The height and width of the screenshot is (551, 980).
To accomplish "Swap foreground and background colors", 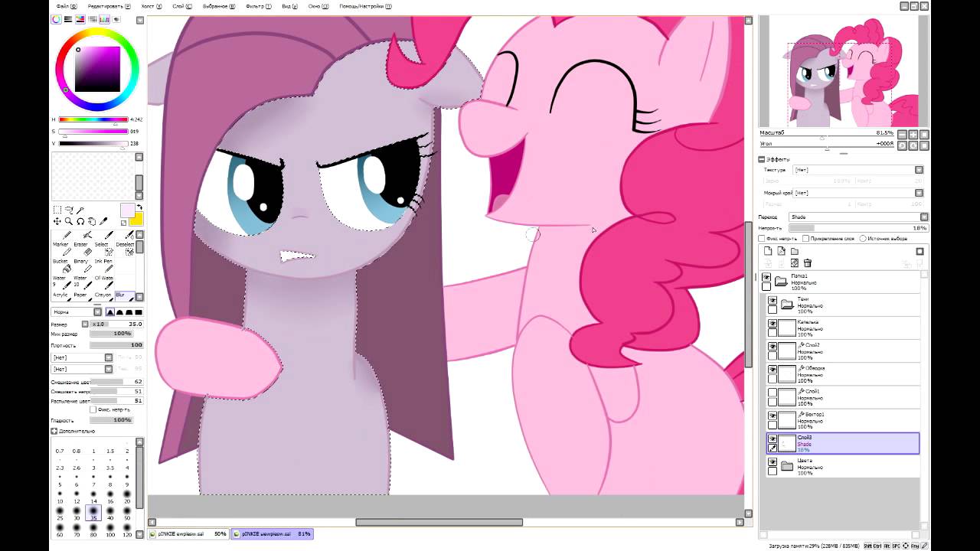I will click(x=139, y=207).
